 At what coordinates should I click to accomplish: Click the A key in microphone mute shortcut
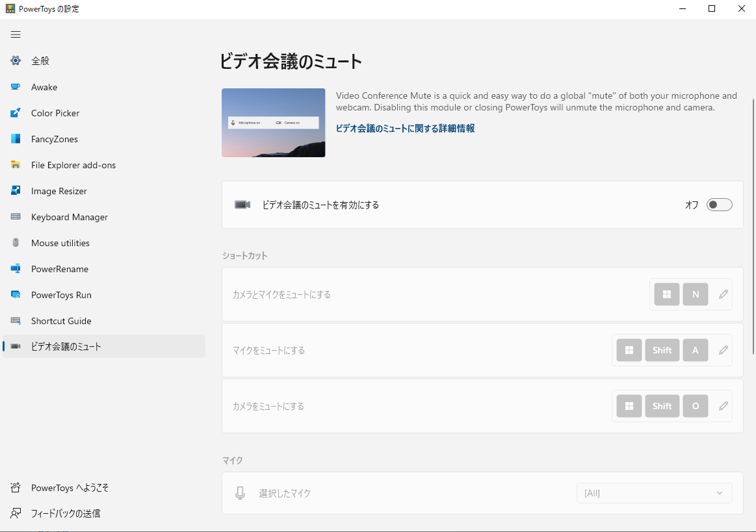click(696, 350)
